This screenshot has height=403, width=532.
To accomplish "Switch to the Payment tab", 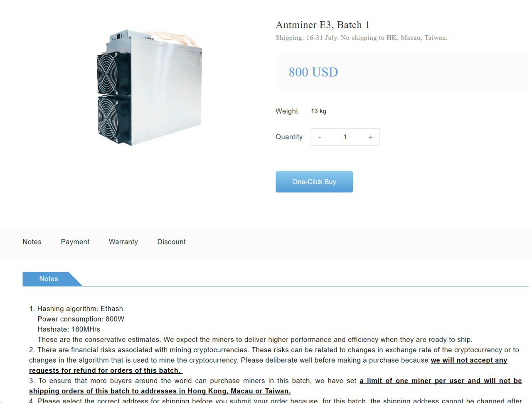I will point(75,242).
